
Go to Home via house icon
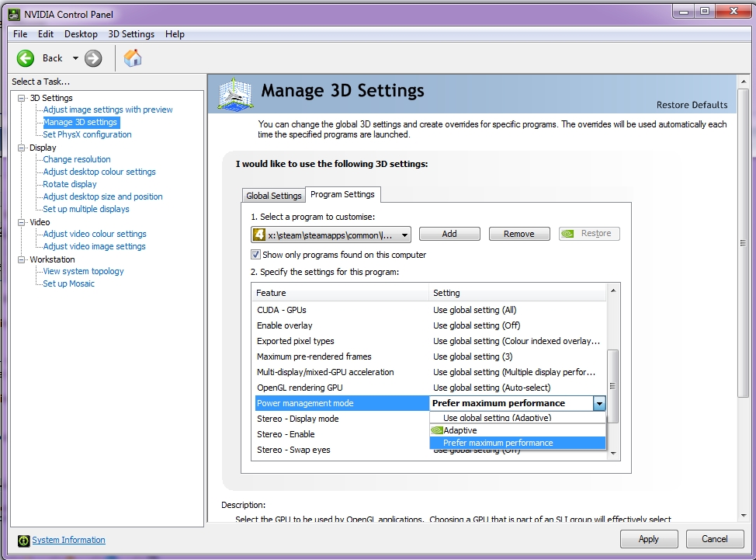click(133, 58)
